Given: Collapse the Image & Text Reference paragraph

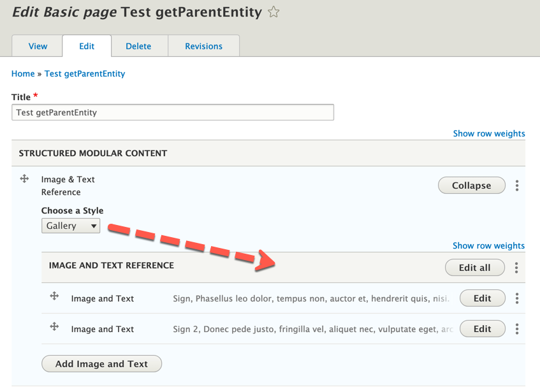Looking at the screenshot, I should coord(471,185).
